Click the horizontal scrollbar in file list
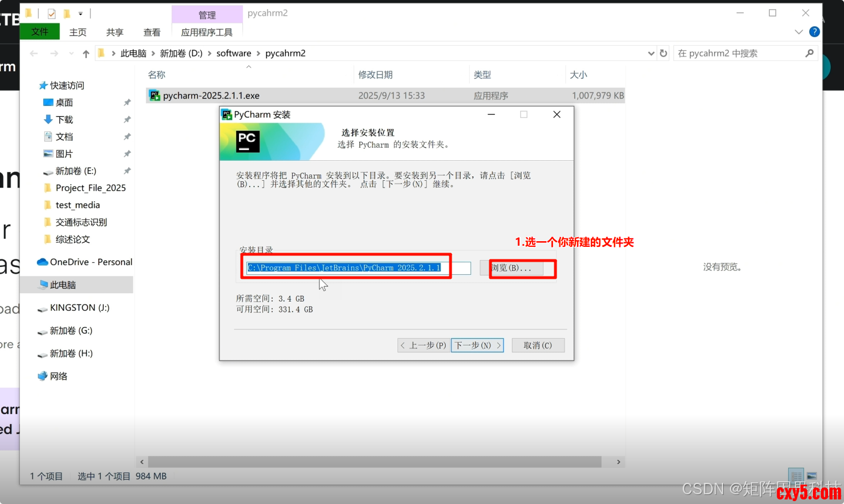 coord(375,462)
